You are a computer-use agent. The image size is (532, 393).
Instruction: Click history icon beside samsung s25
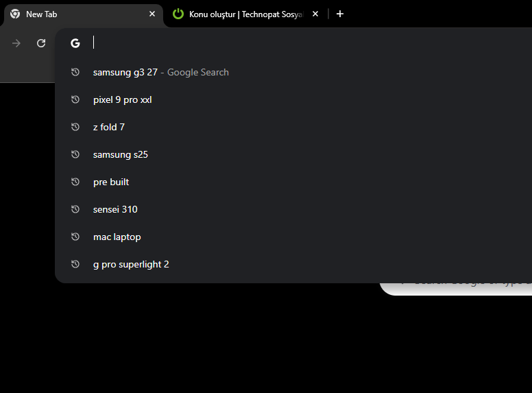pos(75,154)
